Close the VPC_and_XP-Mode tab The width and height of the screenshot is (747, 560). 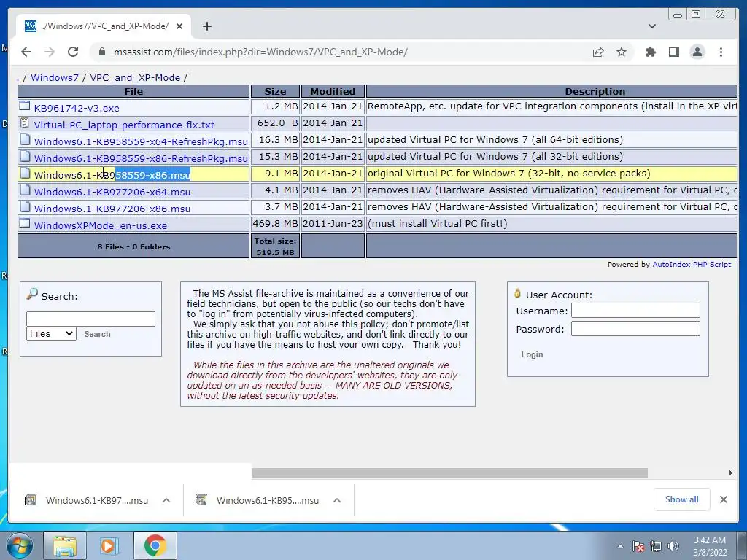pyautogui.click(x=179, y=26)
